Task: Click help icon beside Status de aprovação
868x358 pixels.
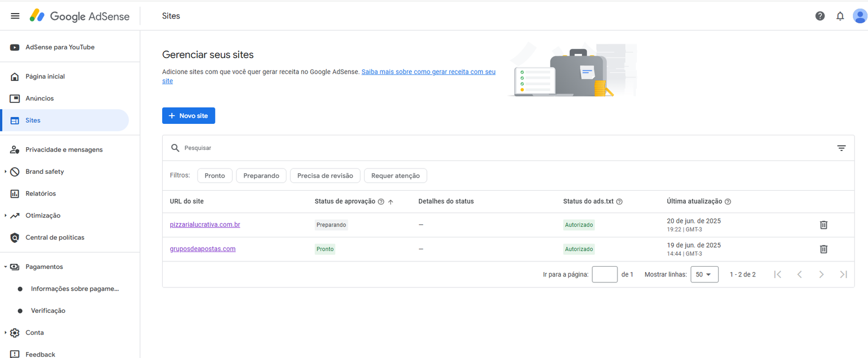Action: point(381,202)
